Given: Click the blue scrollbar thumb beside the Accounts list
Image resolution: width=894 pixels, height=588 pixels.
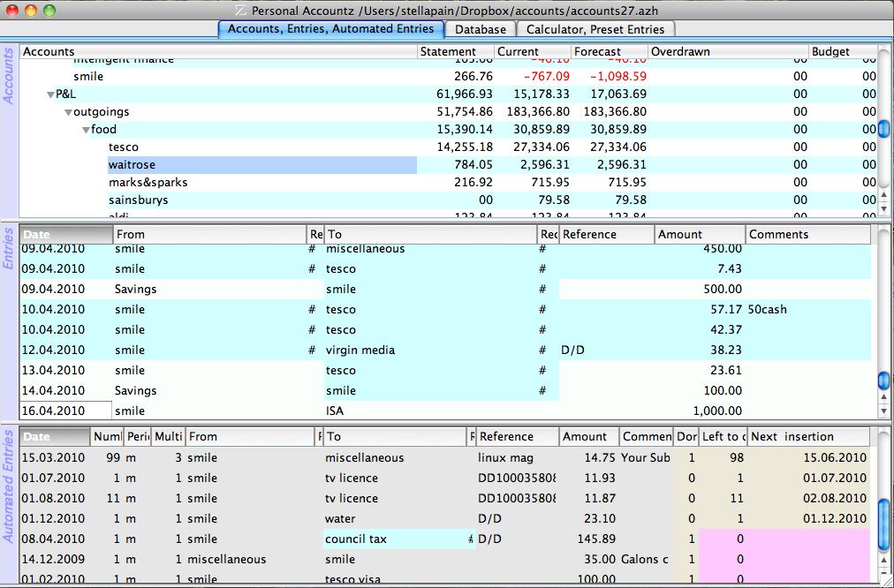Looking at the screenshot, I should [x=883, y=129].
